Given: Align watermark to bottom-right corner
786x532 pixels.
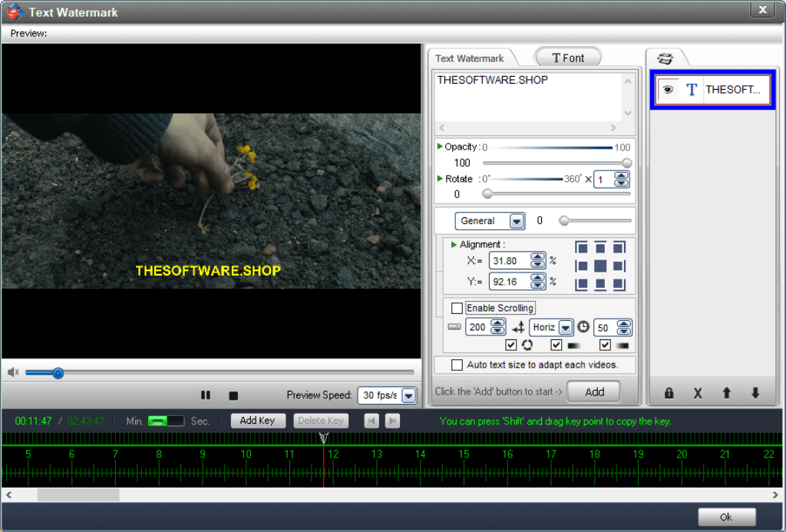Looking at the screenshot, I should pos(619,284).
